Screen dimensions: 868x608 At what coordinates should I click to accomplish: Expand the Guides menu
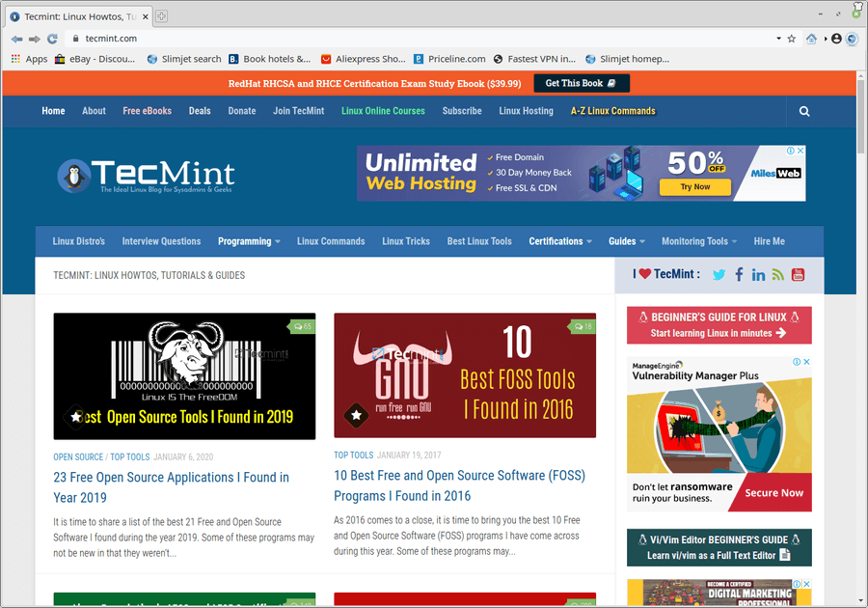coord(627,241)
